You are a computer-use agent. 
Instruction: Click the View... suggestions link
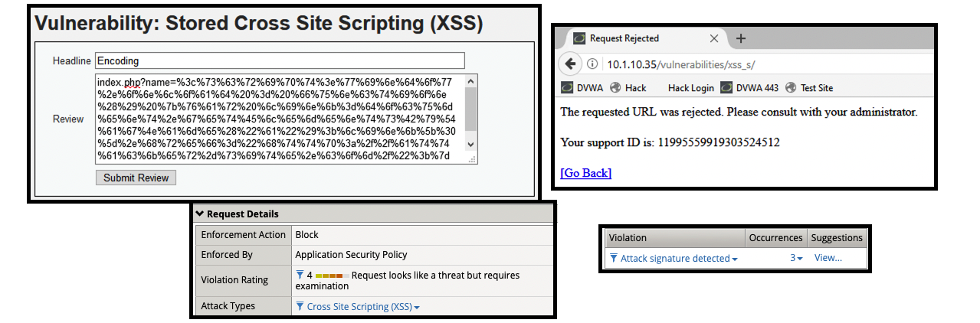(828, 258)
